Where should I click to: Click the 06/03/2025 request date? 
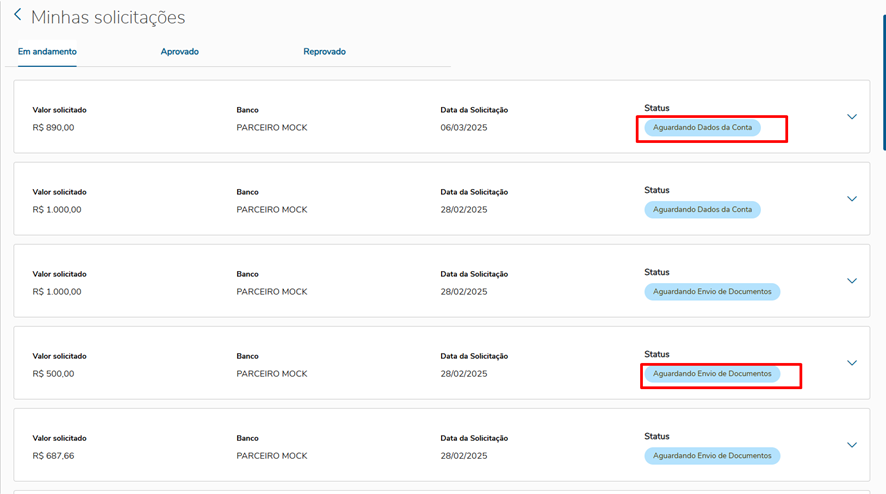[464, 128]
